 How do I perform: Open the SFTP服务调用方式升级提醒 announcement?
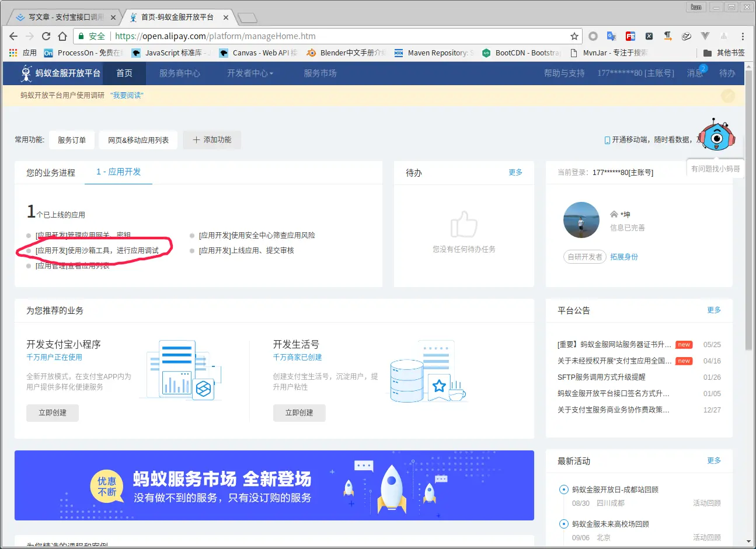click(601, 377)
